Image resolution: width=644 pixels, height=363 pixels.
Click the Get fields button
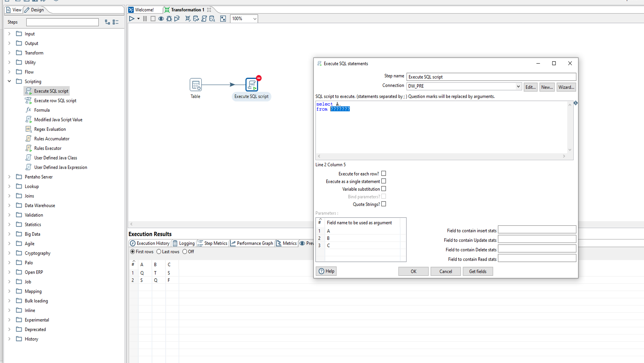478,271
